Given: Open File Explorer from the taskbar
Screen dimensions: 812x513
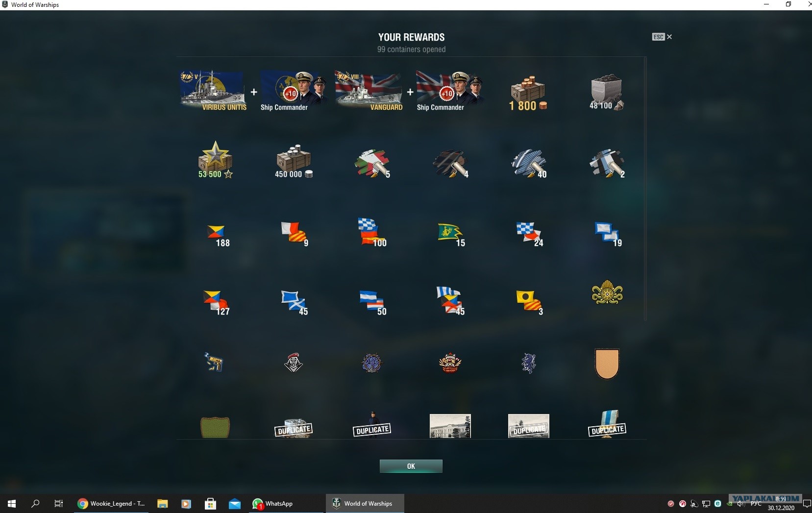Looking at the screenshot, I should click(x=162, y=503).
